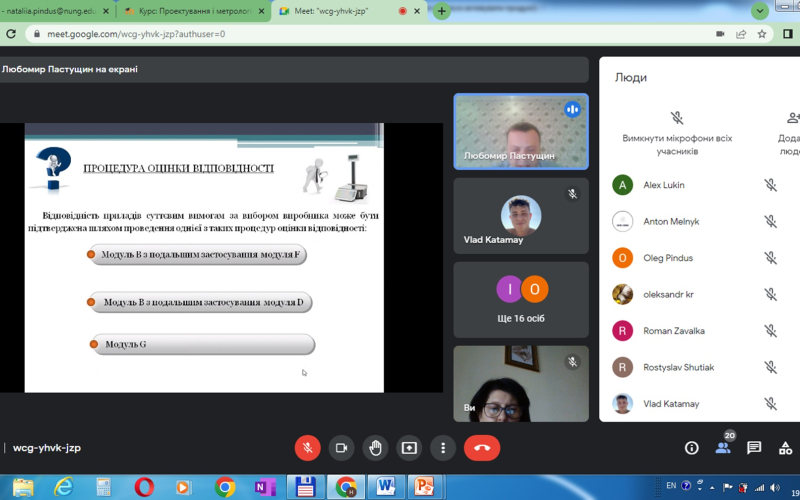Open the chat messages icon
The image size is (800, 500).
pyautogui.click(x=754, y=448)
